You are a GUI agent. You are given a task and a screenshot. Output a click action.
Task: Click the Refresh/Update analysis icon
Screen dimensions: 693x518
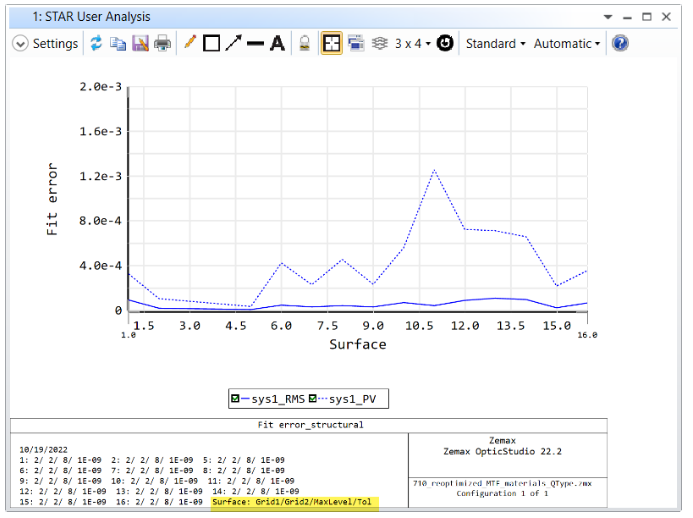pyautogui.click(x=96, y=44)
